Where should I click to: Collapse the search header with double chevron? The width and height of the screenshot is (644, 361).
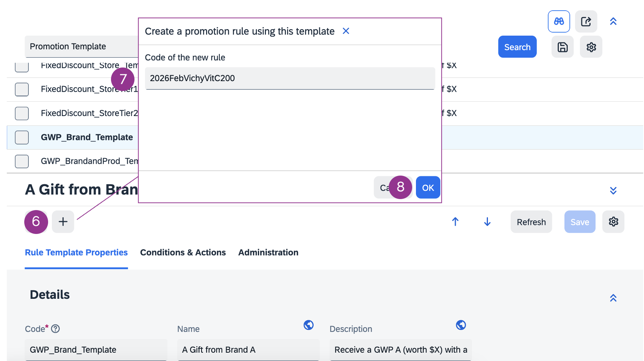pos(613,22)
